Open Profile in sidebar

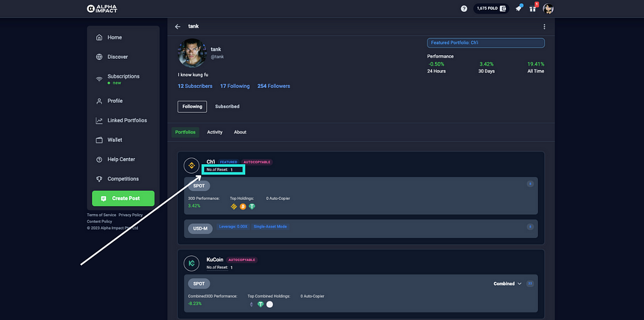coord(115,101)
